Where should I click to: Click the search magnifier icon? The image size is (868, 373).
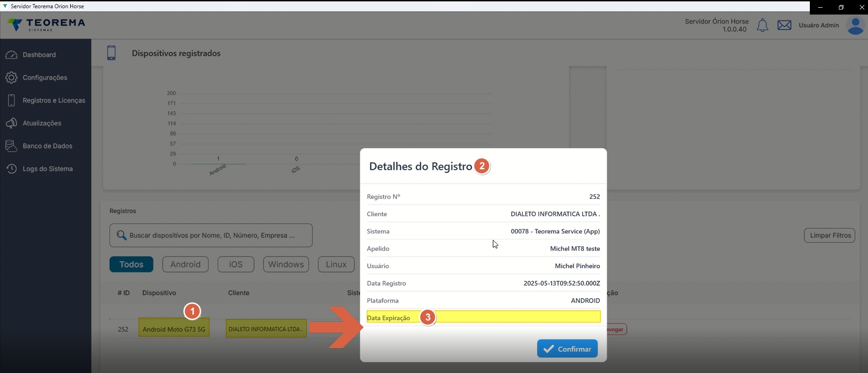point(121,235)
